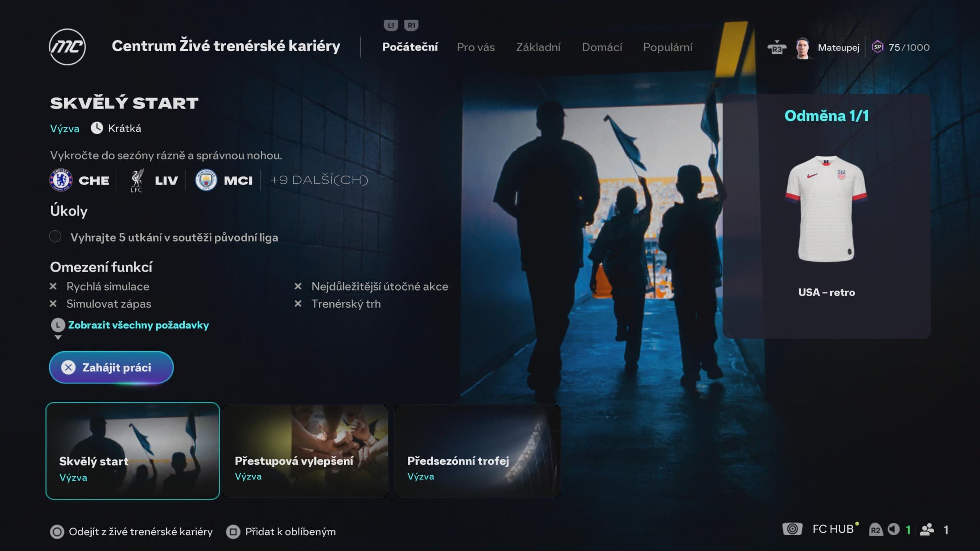This screenshot has width=980, height=551.
Task: Click Přidat k oblíbeným
Action: 290,532
